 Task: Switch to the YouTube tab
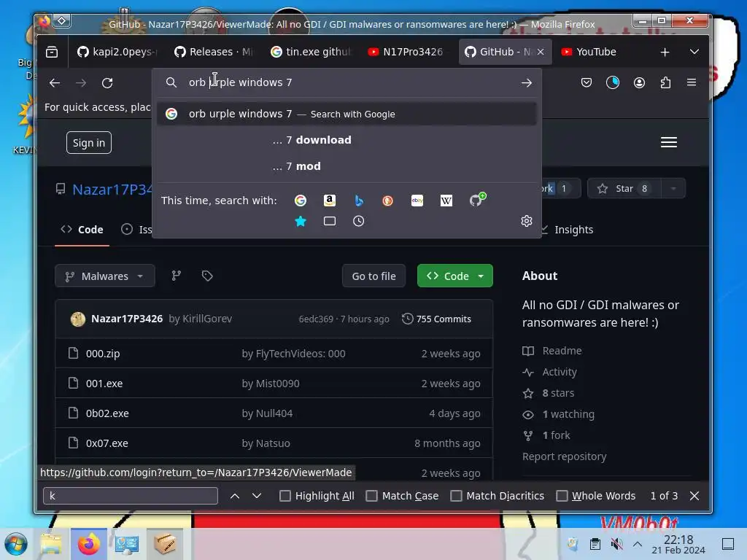click(x=599, y=52)
